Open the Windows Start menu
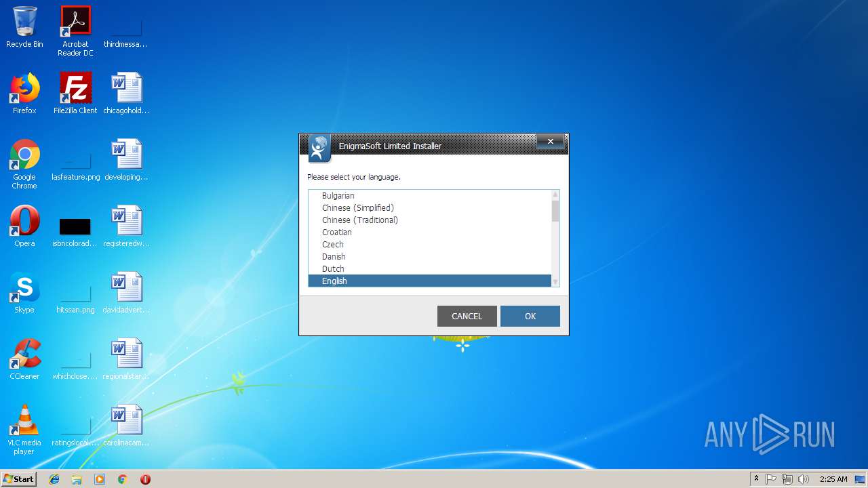Image resolution: width=868 pixels, height=488 pixels. (x=18, y=479)
